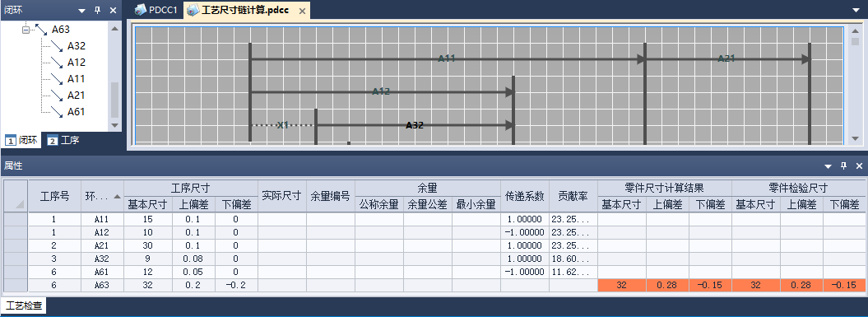Toggle auto-hide pin of 属性 panel
Screen dimensions: 868x317
(843, 165)
